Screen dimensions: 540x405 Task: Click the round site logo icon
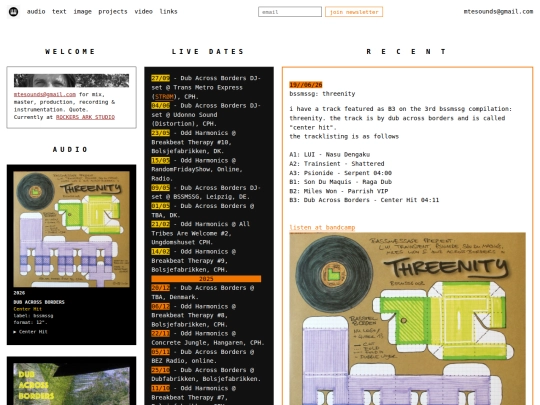click(x=13, y=12)
